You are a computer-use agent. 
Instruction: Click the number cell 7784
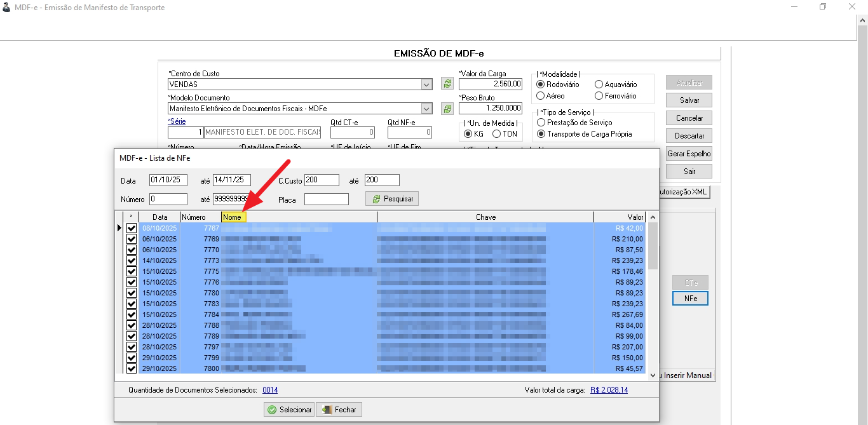(200, 314)
